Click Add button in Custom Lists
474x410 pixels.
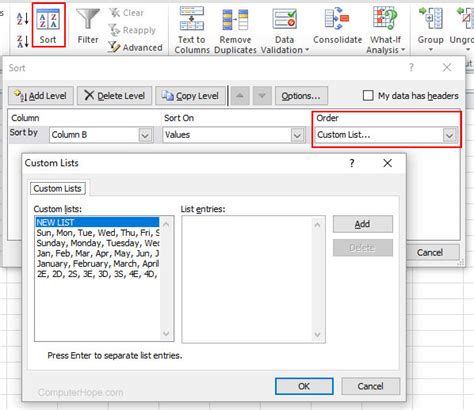(x=363, y=224)
